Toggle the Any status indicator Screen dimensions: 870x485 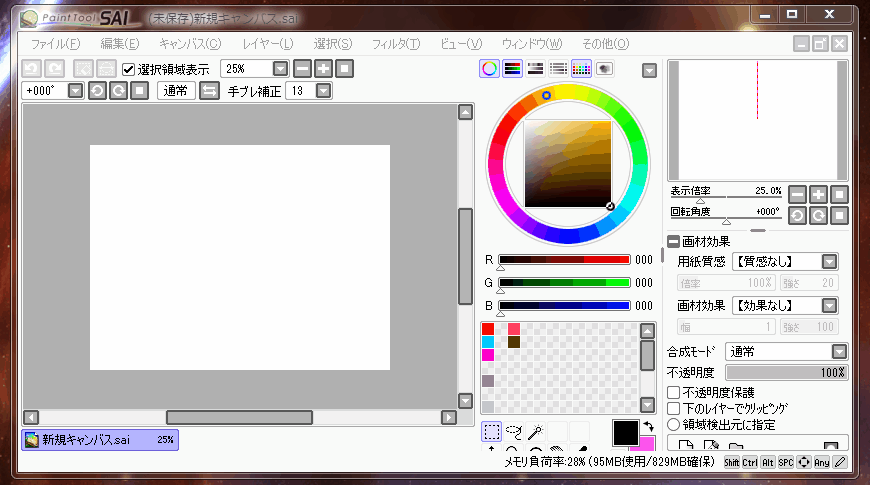[x=822, y=462]
